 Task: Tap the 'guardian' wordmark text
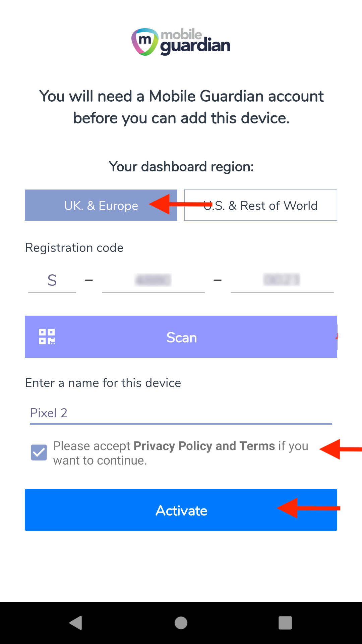(x=195, y=46)
